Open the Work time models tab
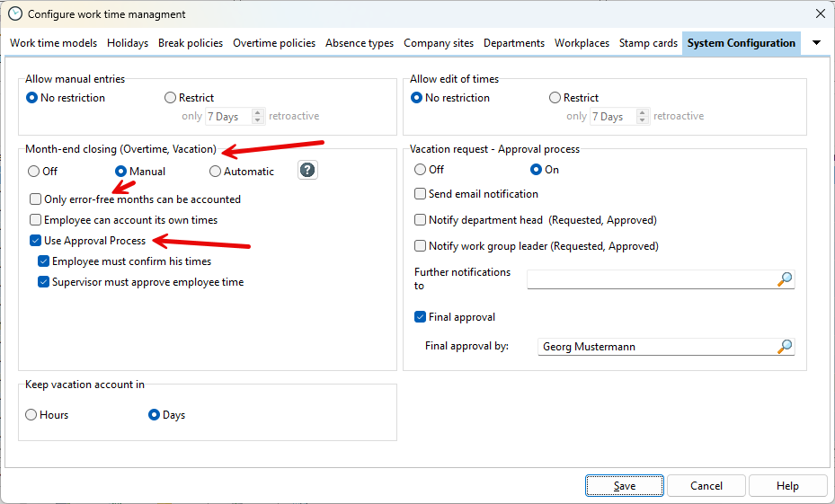Image resolution: width=835 pixels, height=504 pixels. 53,43
